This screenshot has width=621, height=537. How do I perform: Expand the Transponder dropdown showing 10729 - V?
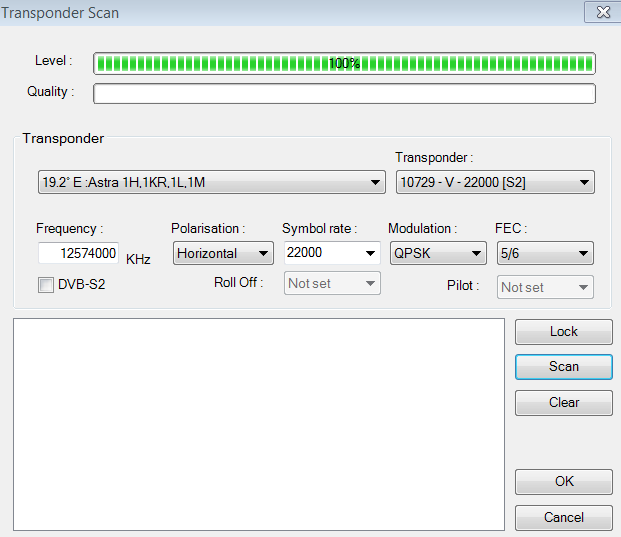(x=495, y=182)
